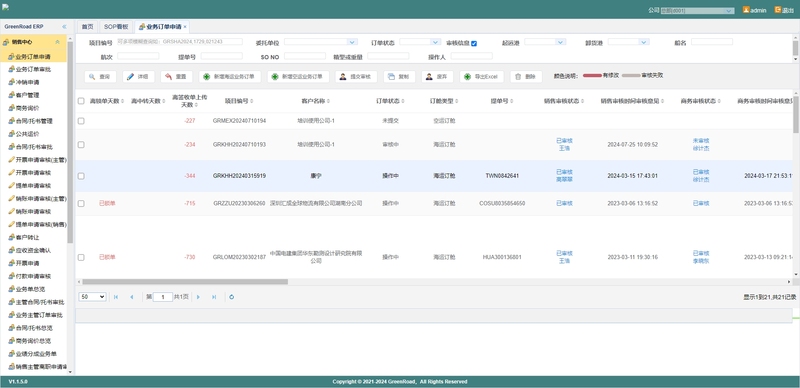Image resolution: width=800 pixels, height=388 pixels.
Task: Open 业务订单审批 in the sidebar
Action: 33,69
